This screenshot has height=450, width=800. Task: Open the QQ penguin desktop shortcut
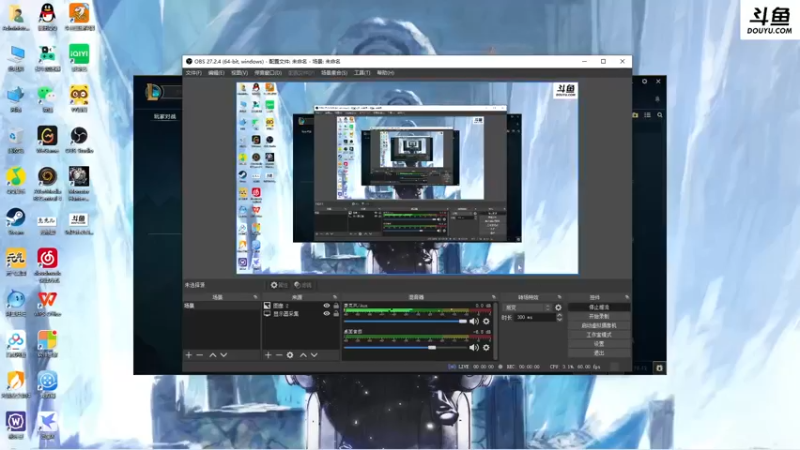click(47, 17)
